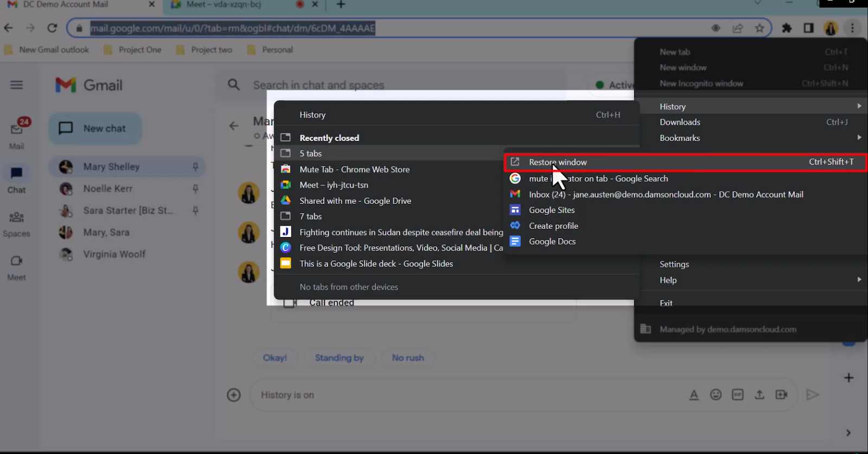This screenshot has height=454, width=868.
Task: Click the side panel plus add-on icon
Action: (x=849, y=378)
